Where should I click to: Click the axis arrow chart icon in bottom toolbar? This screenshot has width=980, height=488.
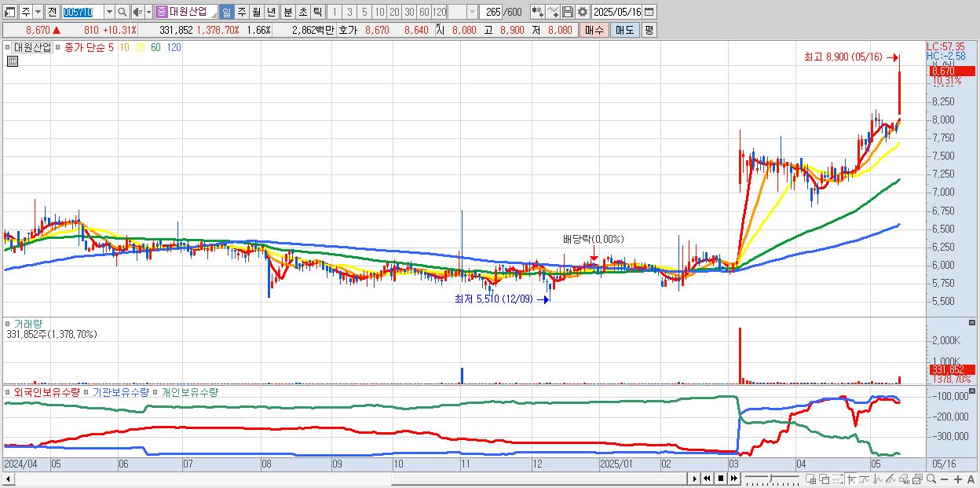pyautogui.click(x=850, y=479)
